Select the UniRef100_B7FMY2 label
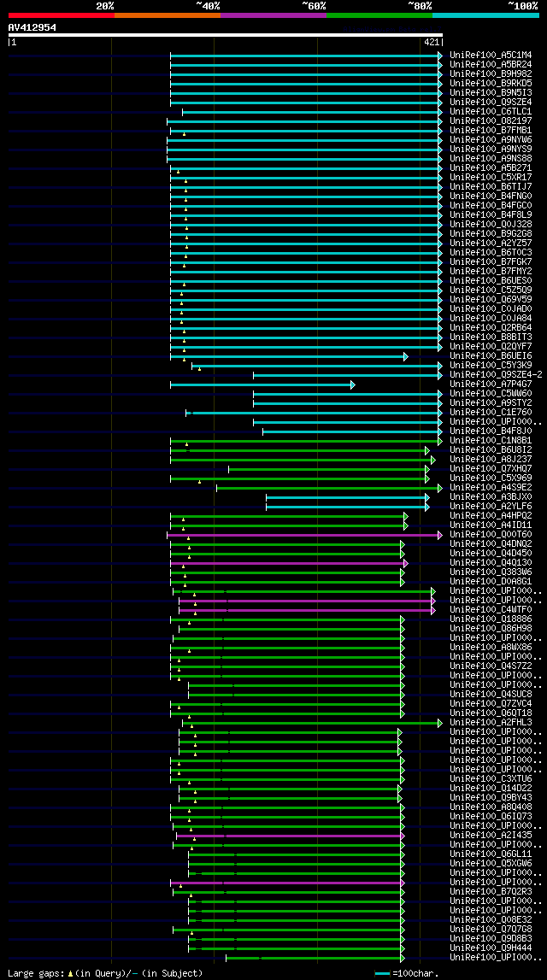Screen dimensions: 547x980 click(491, 271)
